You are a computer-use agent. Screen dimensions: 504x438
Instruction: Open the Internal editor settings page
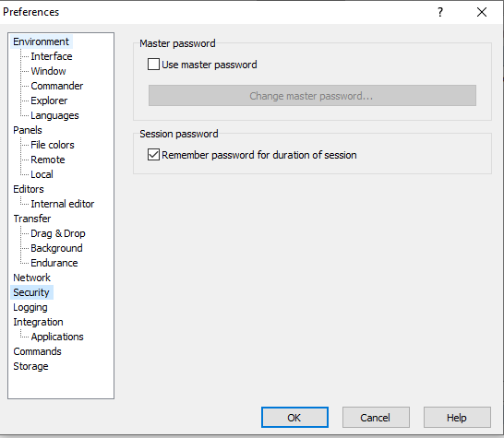[x=63, y=204]
